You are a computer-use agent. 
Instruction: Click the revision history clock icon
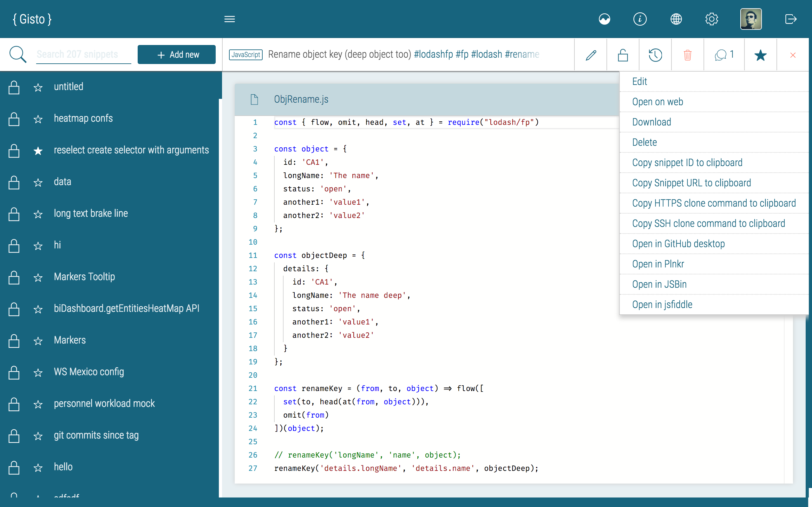(x=655, y=55)
